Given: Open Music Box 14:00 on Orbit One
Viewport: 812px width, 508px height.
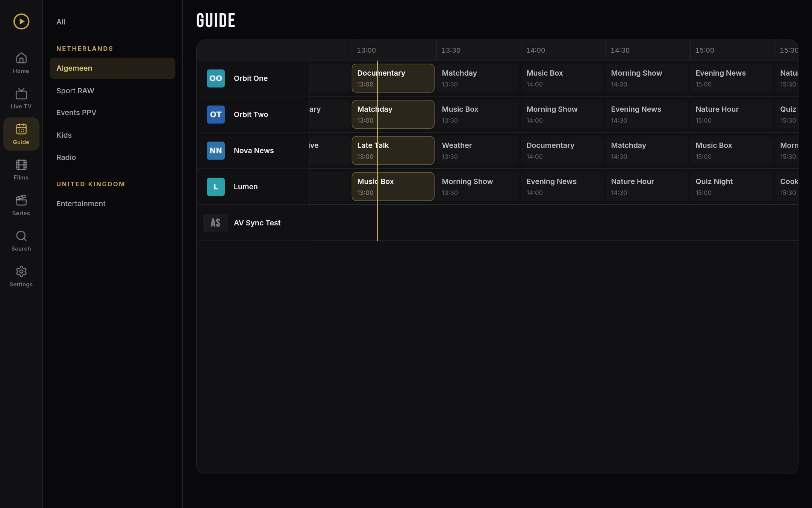Looking at the screenshot, I should click(x=562, y=78).
